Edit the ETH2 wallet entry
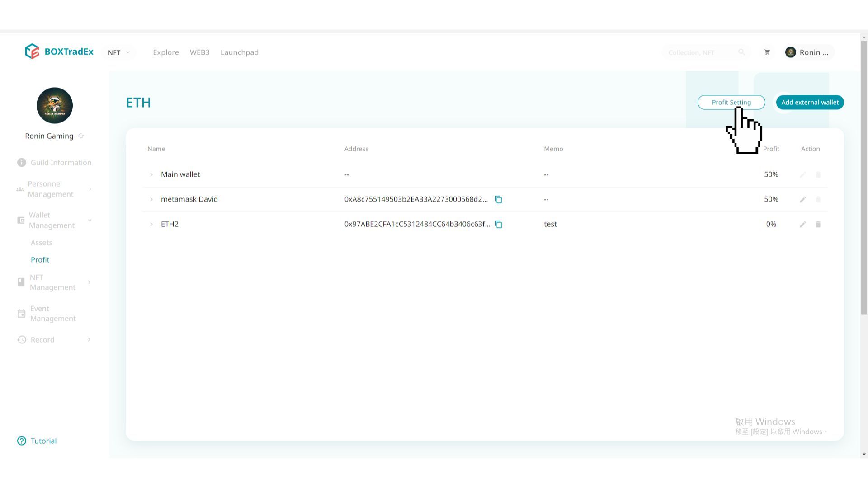 click(802, 224)
